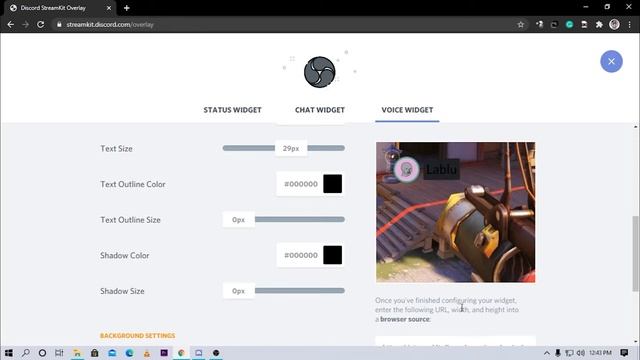The height and width of the screenshot is (360, 640).
Task: Click the Text Size slider handle
Action: (291, 148)
